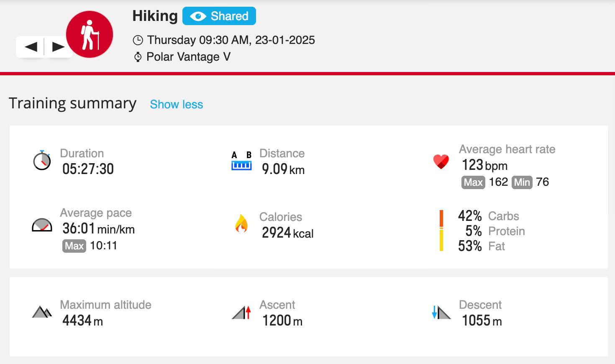Screen dimensions: 615x364
Task: Click the Max pace badge
Action: point(74,246)
